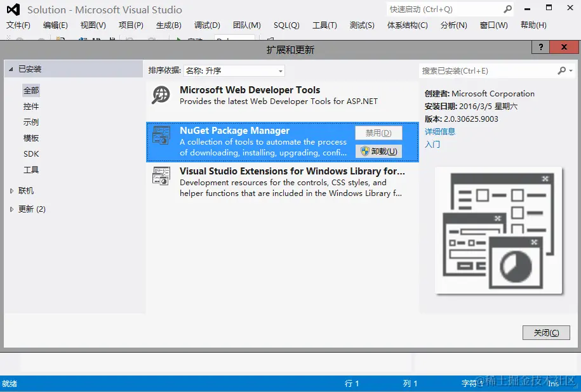Select the SDK category
Image resolution: width=581 pixels, height=392 pixels.
pos(31,154)
